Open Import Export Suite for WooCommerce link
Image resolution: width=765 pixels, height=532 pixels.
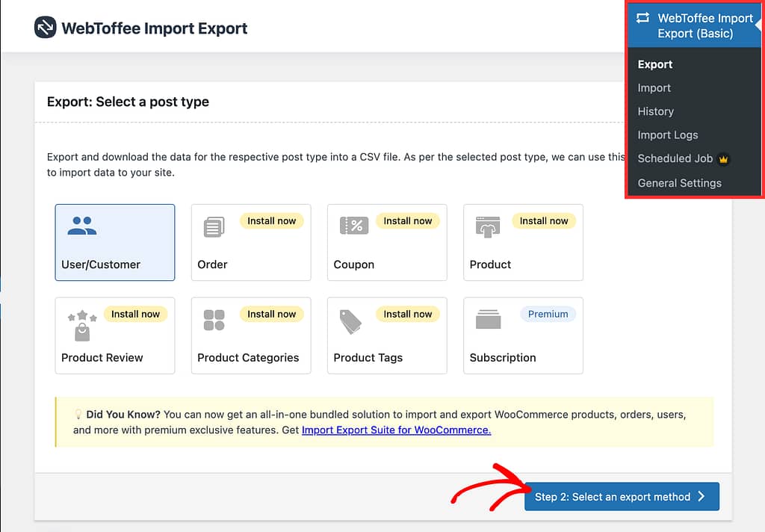[396, 430]
